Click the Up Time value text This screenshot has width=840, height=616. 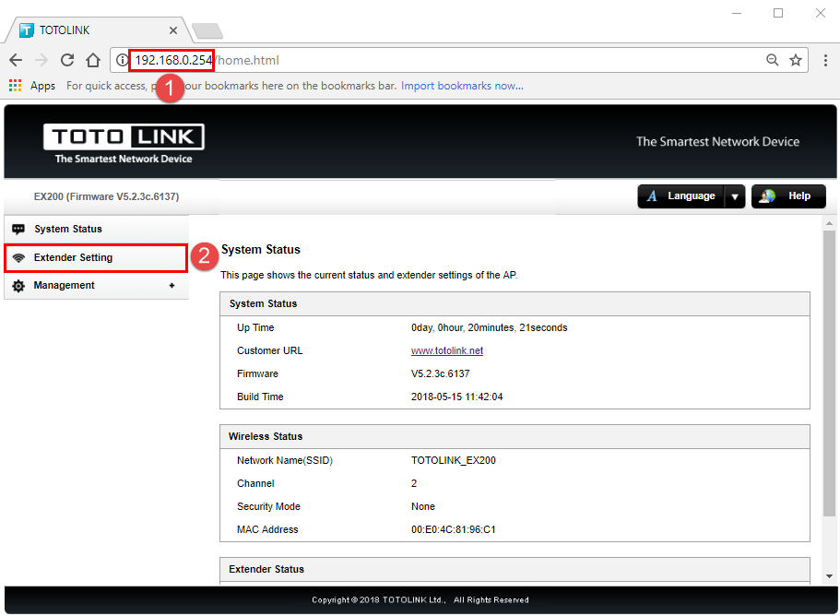click(489, 327)
